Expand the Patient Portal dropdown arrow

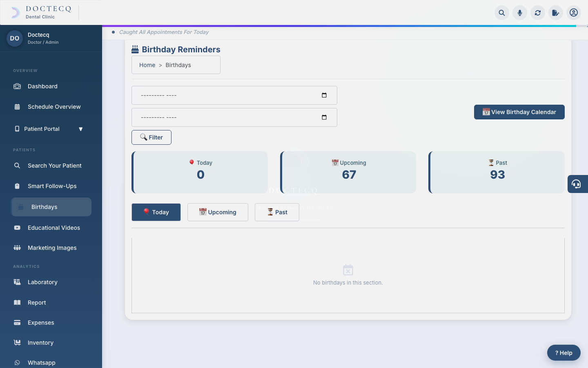coord(80,129)
